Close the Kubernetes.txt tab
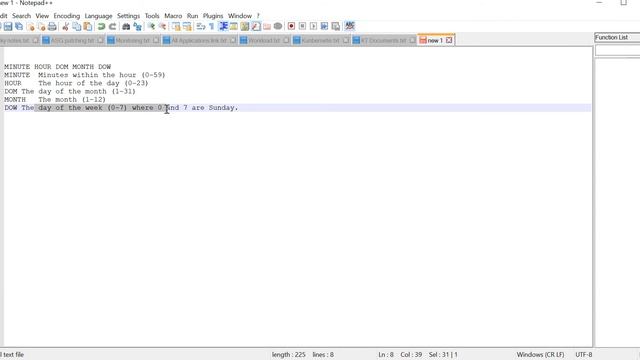Image resolution: width=640 pixels, height=360 pixels. coord(346,40)
